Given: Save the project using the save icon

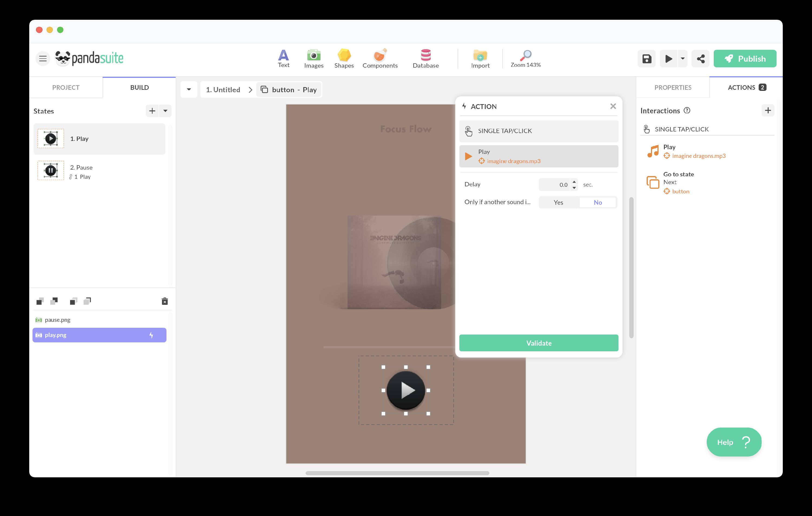Looking at the screenshot, I should (646, 58).
